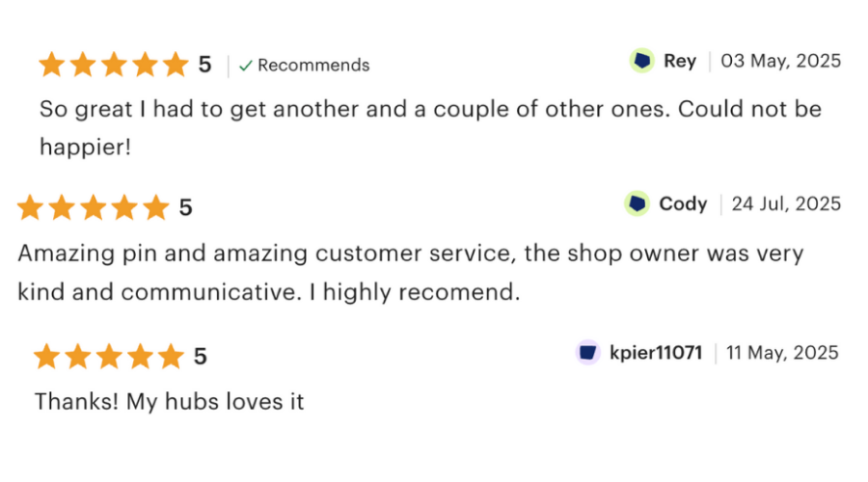Open reviewer Rey's profile name

pyautogui.click(x=679, y=61)
